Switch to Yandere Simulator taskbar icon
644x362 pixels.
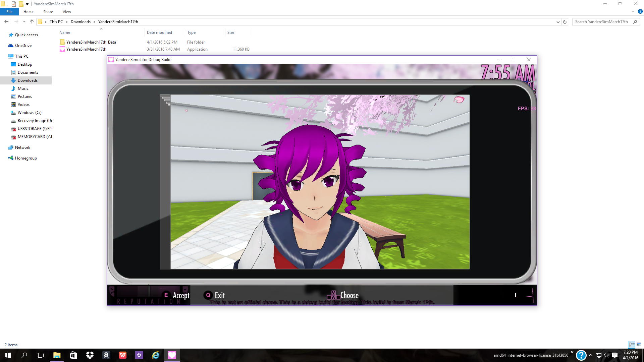172,355
